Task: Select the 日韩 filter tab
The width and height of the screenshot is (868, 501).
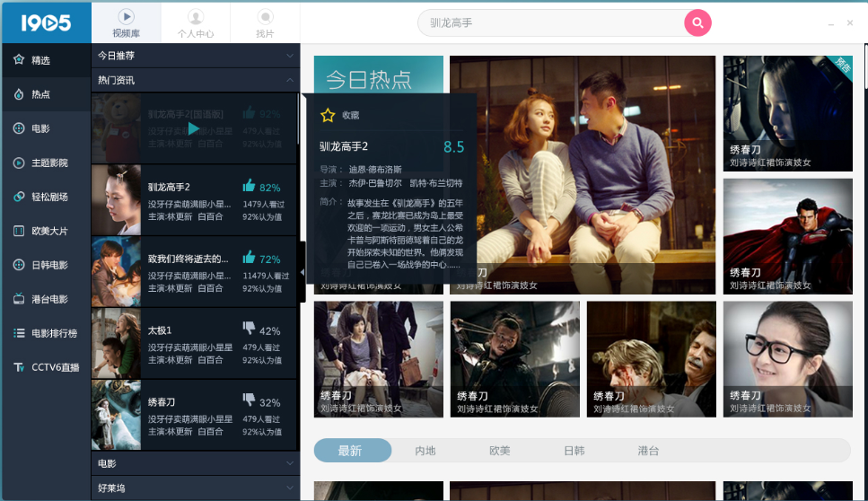Action: 574,451
